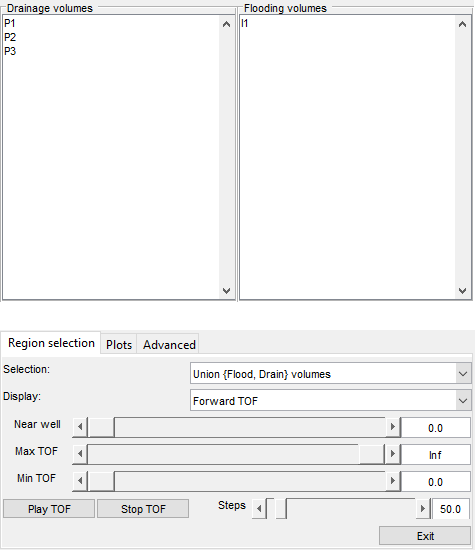Image resolution: width=475 pixels, height=550 pixels.
Task: Click the Steps slider right arrow
Action: pos(423,508)
